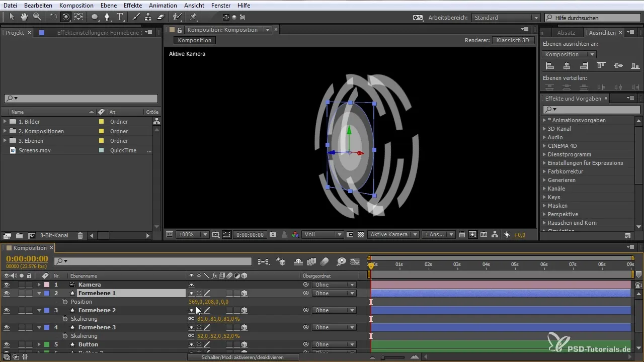
Task: Open grid and guide options
Action: click(x=215, y=234)
